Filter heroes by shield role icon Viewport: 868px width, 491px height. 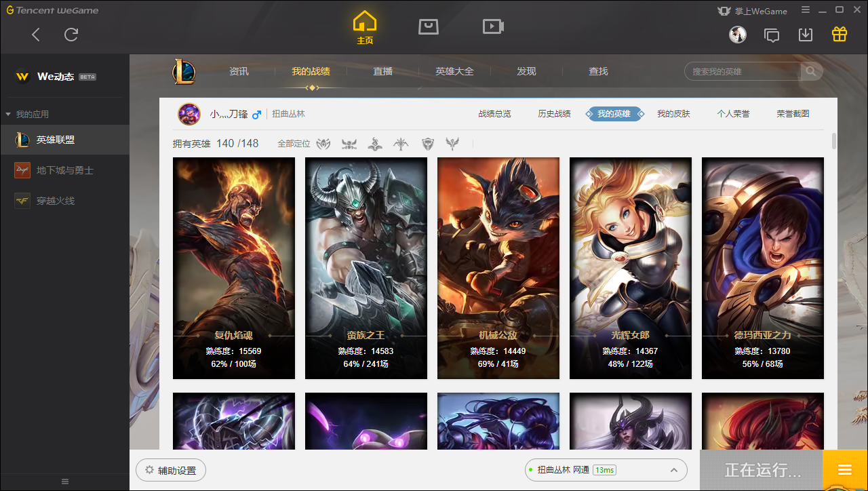pos(427,144)
